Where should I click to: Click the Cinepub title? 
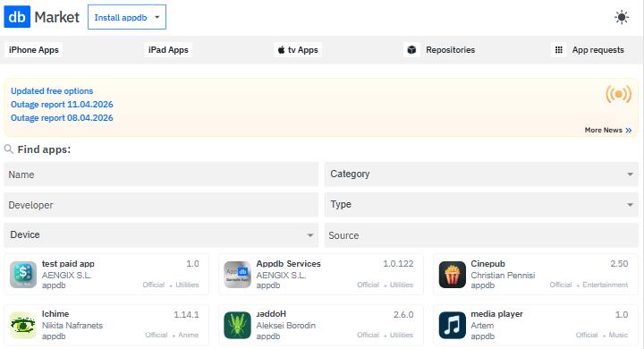pos(488,263)
